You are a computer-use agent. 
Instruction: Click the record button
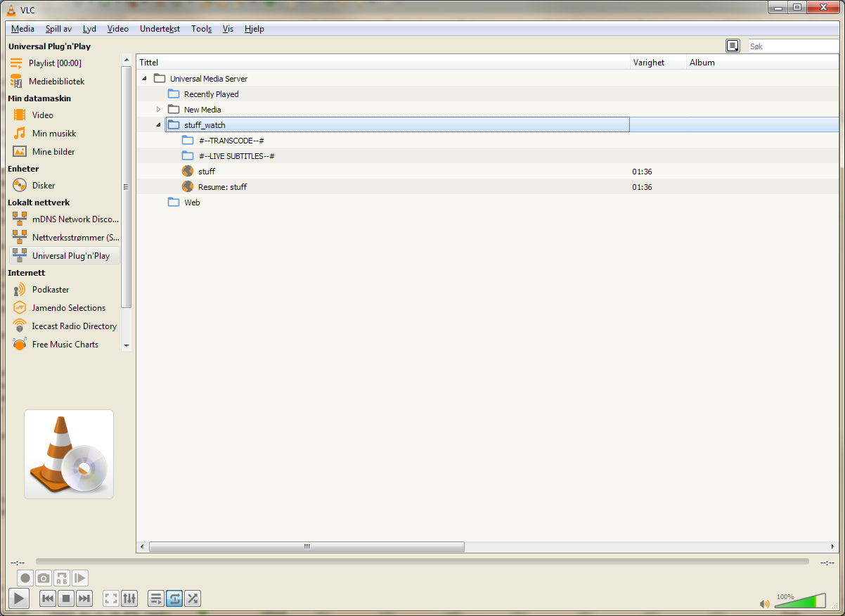(x=25, y=578)
